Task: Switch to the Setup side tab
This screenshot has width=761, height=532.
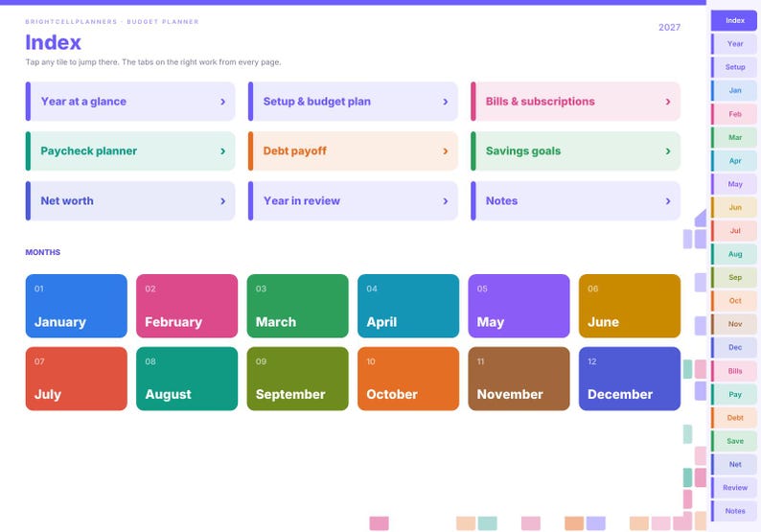Action: (x=734, y=67)
